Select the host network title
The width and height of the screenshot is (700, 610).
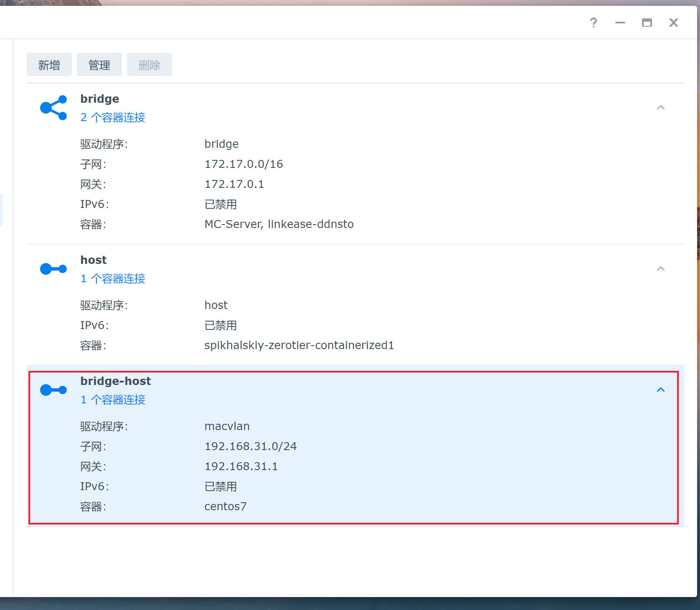point(94,260)
